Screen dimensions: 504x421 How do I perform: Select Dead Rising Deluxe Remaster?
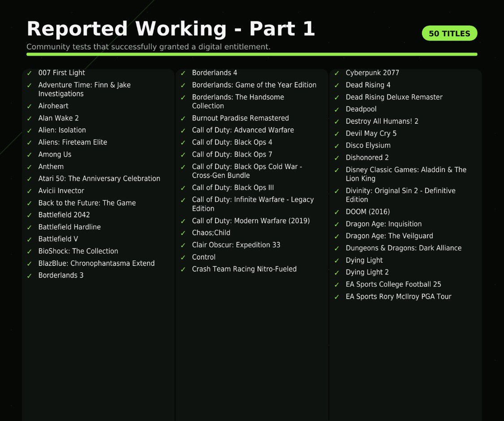(x=394, y=97)
